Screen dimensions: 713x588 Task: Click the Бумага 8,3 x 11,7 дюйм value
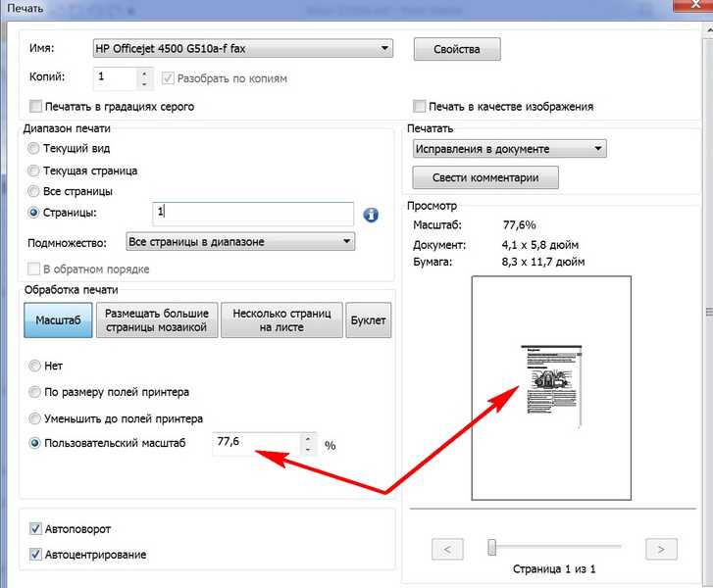543,262
